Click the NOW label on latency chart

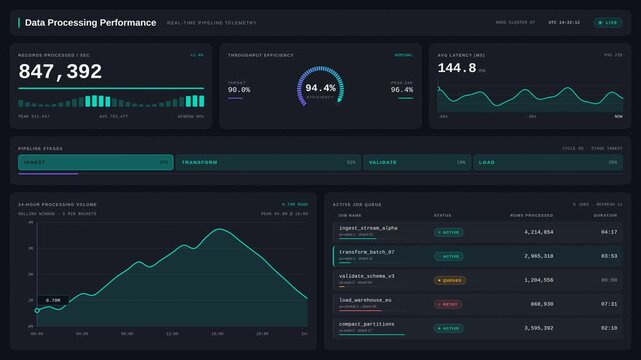pos(619,116)
